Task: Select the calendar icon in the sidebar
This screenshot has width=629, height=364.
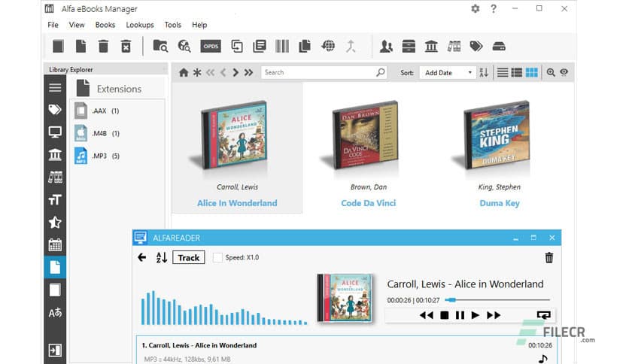Action: [x=55, y=244]
